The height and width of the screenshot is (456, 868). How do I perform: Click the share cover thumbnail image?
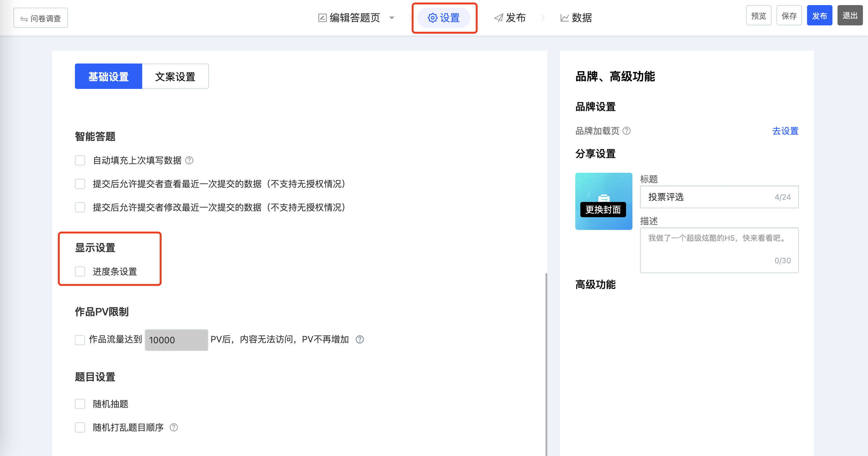(x=604, y=201)
